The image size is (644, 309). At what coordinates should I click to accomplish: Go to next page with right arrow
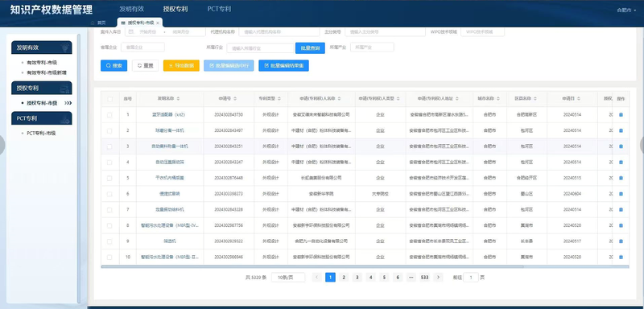[x=438, y=278]
